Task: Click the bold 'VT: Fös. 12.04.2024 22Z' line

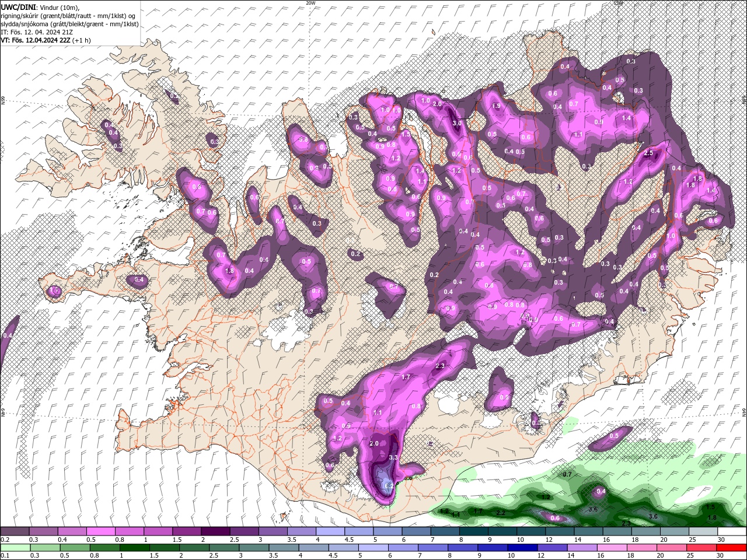Action: pos(35,40)
